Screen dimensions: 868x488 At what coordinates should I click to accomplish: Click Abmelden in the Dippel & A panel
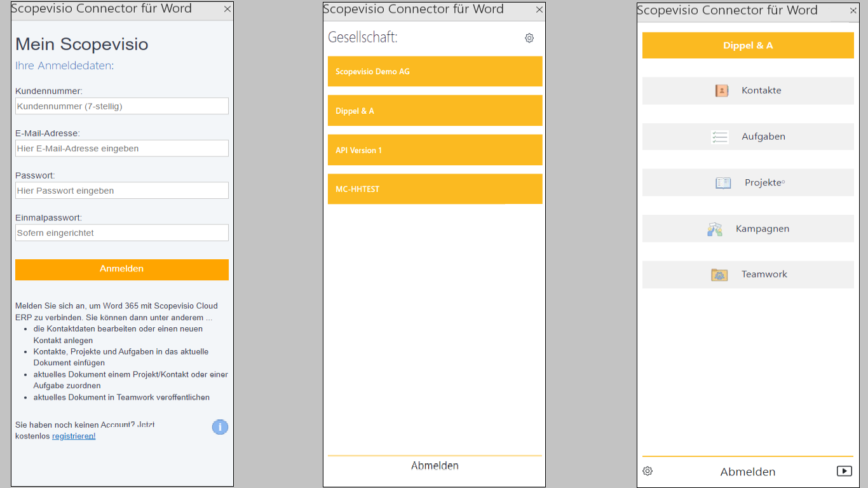[x=748, y=471]
